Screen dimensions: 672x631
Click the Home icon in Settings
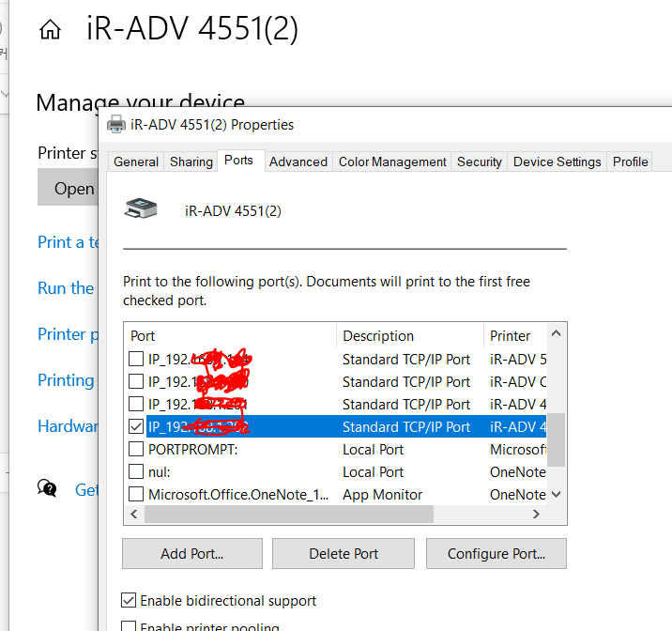point(50,30)
